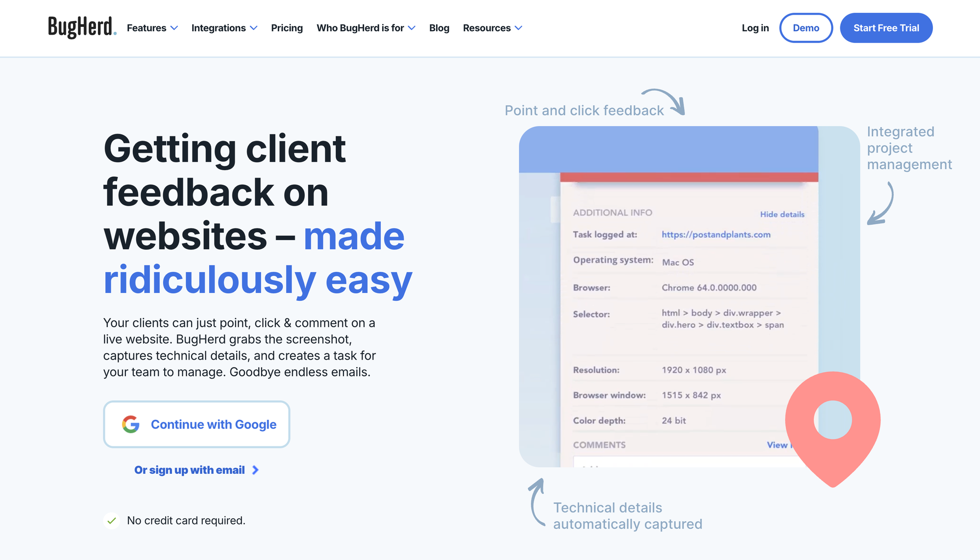Screen dimensions: 980x560
Task: Click the Log in link
Action: coord(755,28)
